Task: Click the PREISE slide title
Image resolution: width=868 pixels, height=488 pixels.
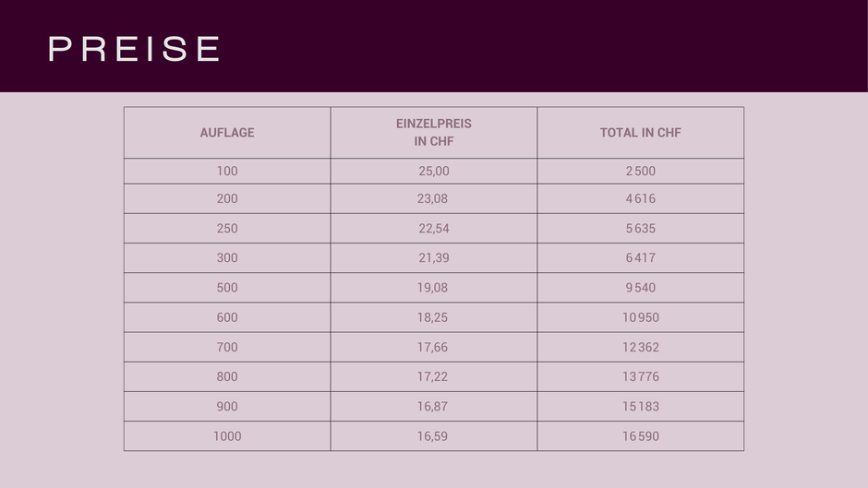Action: click(x=134, y=49)
